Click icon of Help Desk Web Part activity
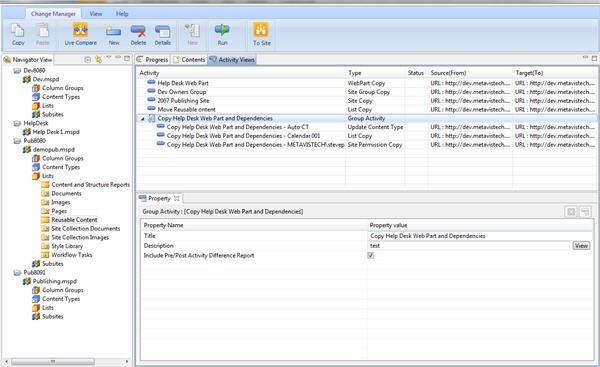This screenshot has width=600, height=367. [x=151, y=82]
